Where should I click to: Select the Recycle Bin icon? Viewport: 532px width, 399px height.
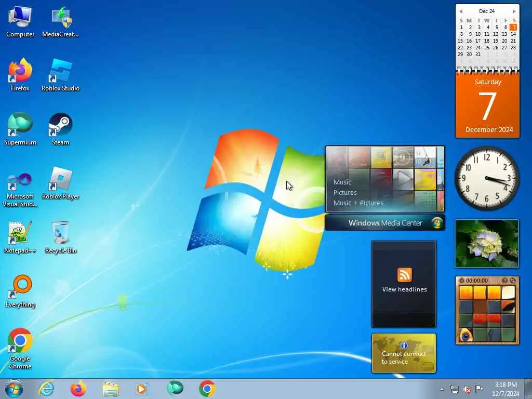coord(60,237)
